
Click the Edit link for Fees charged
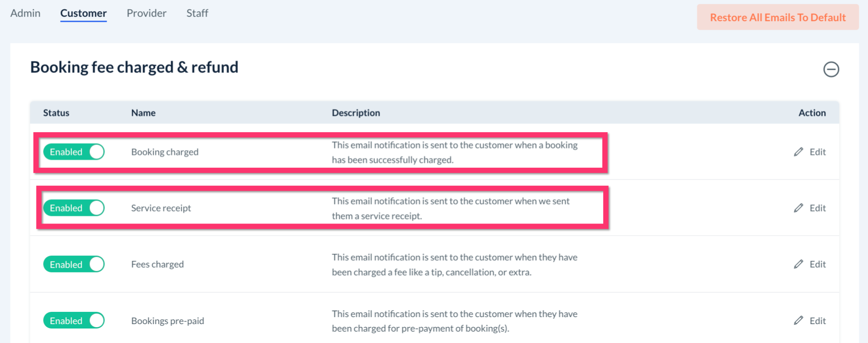[818, 264]
